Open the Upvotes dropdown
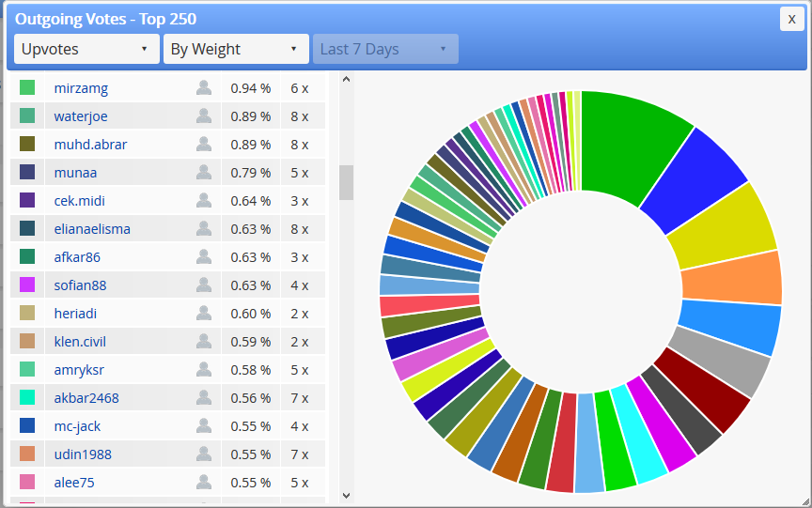 tap(86, 49)
